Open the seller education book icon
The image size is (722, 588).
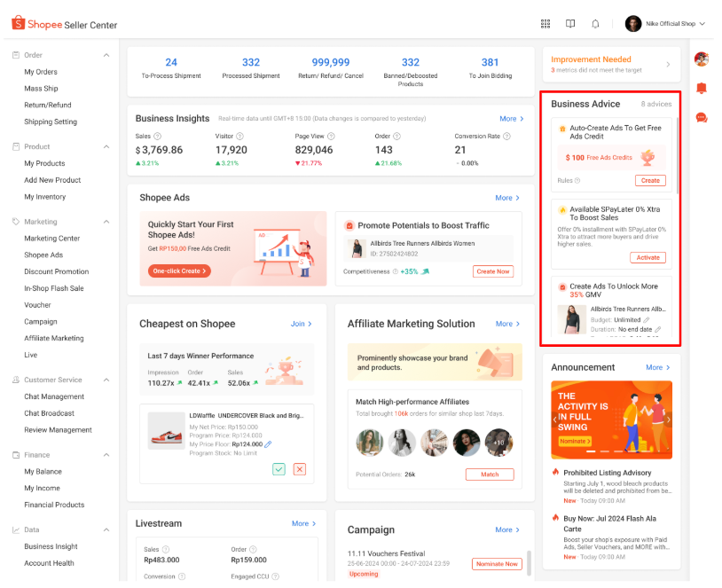point(570,24)
